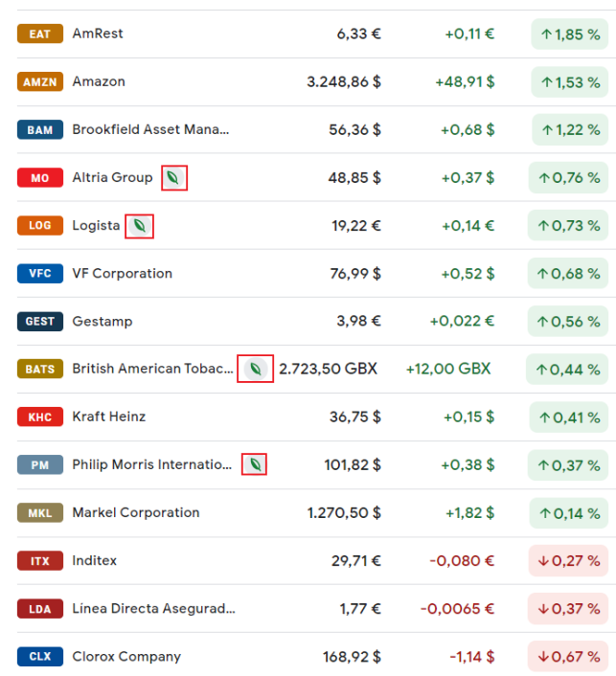Click Amazon's 1,53 % gain badge

[570, 81]
